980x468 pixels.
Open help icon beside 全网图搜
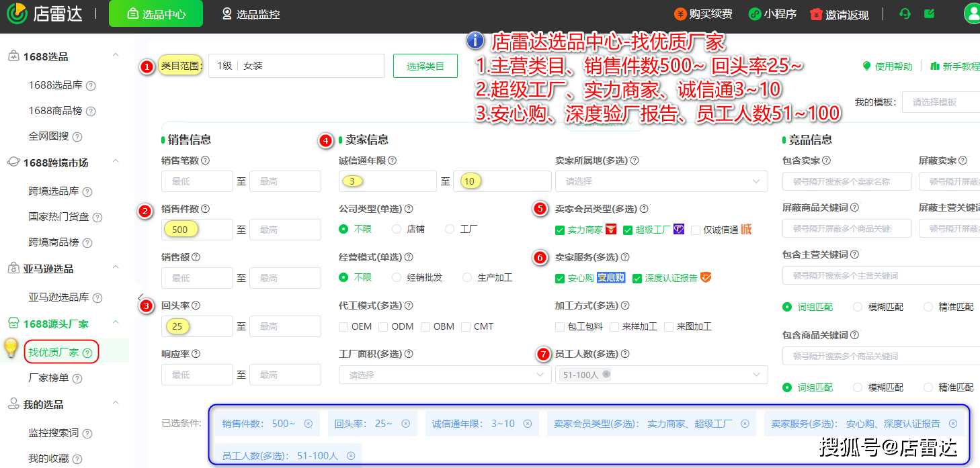pyautogui.click(x=77, y=137)
